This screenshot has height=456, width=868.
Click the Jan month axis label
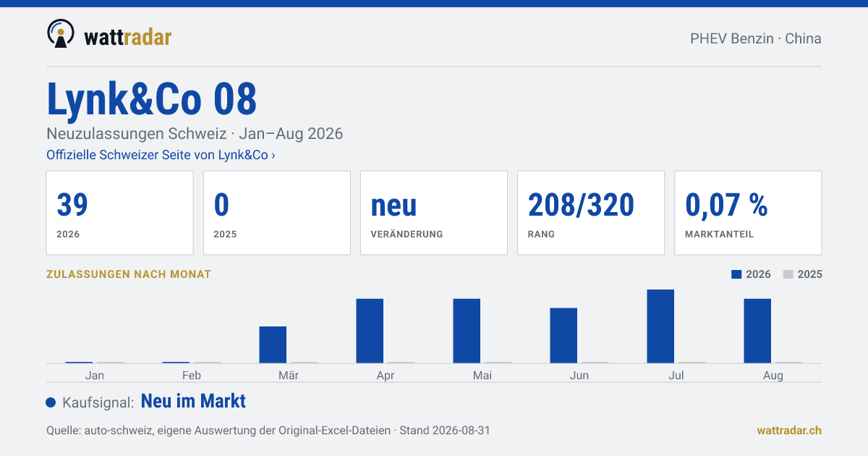95,375
